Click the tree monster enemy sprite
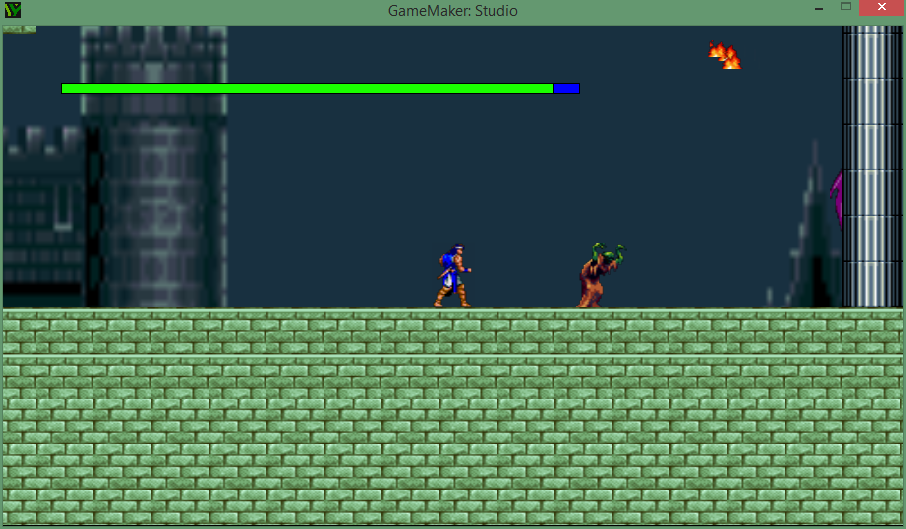 tap(599, 276)
